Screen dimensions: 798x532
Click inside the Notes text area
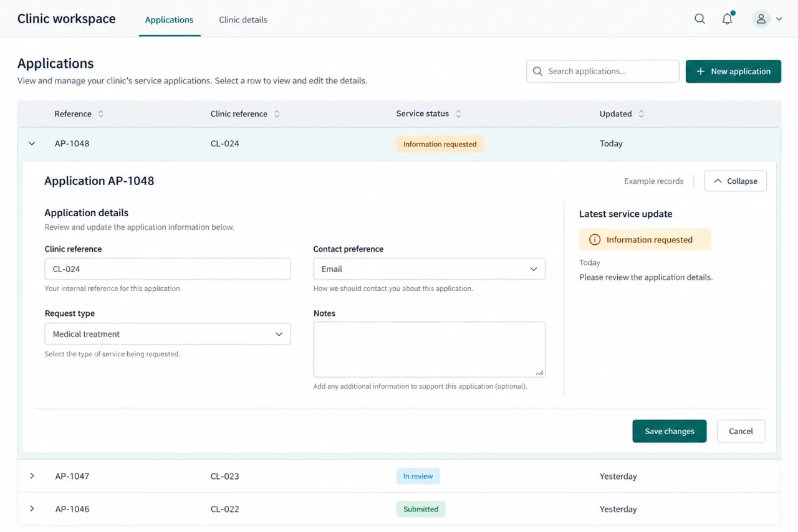pos(429,349)
